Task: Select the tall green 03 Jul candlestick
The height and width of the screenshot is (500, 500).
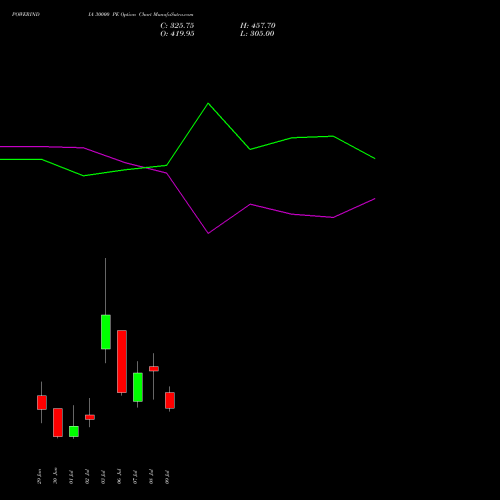Action: (106, 332)
